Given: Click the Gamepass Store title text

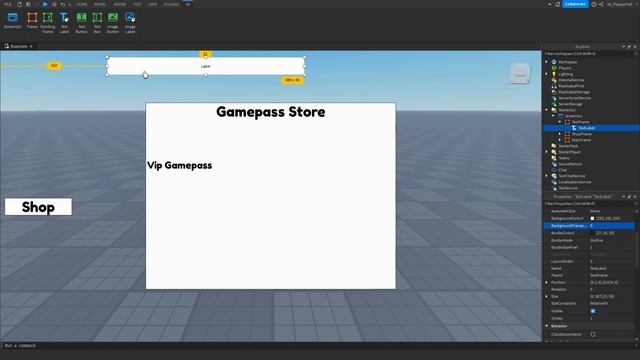Looking at the screenshot, I should [271, 112].
